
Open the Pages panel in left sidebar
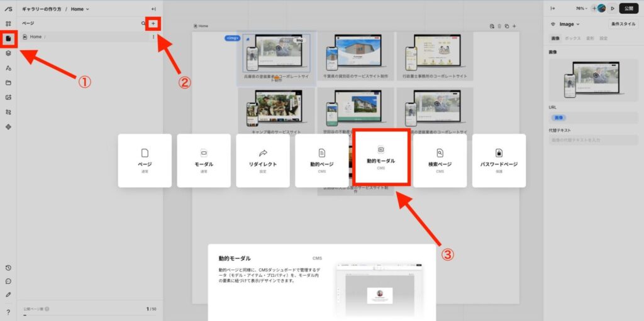[8, 38]
